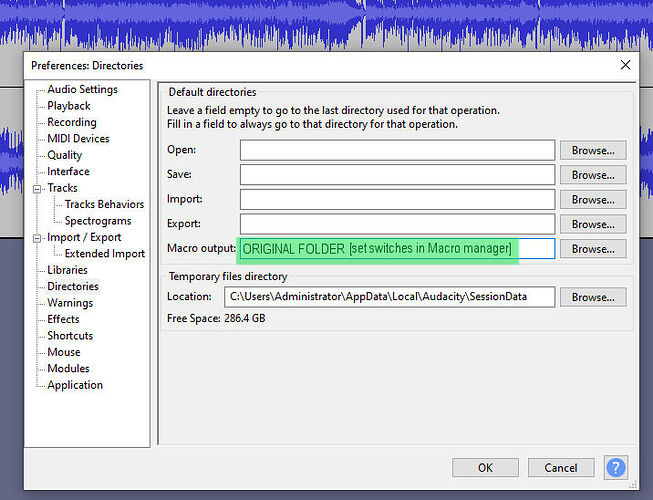653x500 pixels.
Task: Select the Spectrograms sub-item
Action: tap(98, 221)
